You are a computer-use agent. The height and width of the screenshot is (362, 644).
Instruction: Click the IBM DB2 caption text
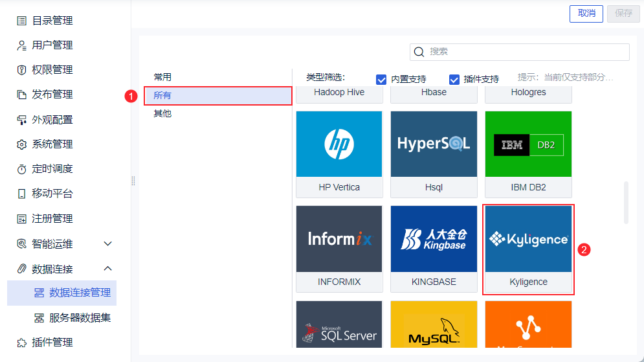(x=528, y=187)
